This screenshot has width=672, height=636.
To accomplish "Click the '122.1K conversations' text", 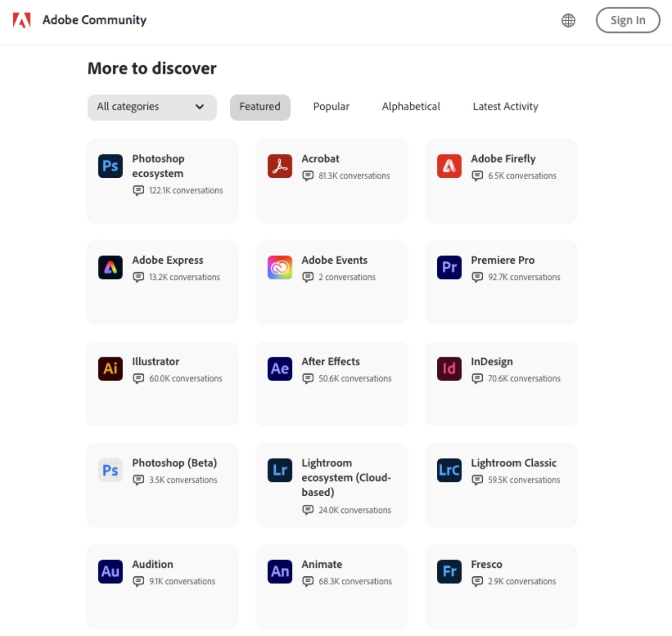I will (x=186, y=191).
